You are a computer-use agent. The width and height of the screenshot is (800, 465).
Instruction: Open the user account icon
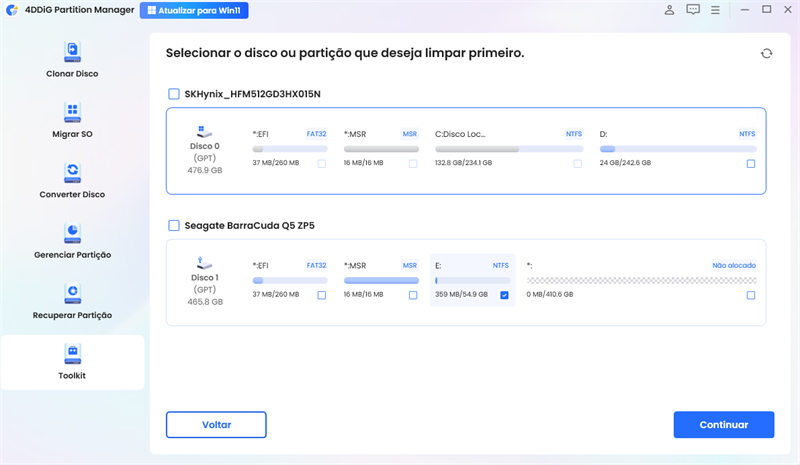pyautogui.click(x=669, y=10)
